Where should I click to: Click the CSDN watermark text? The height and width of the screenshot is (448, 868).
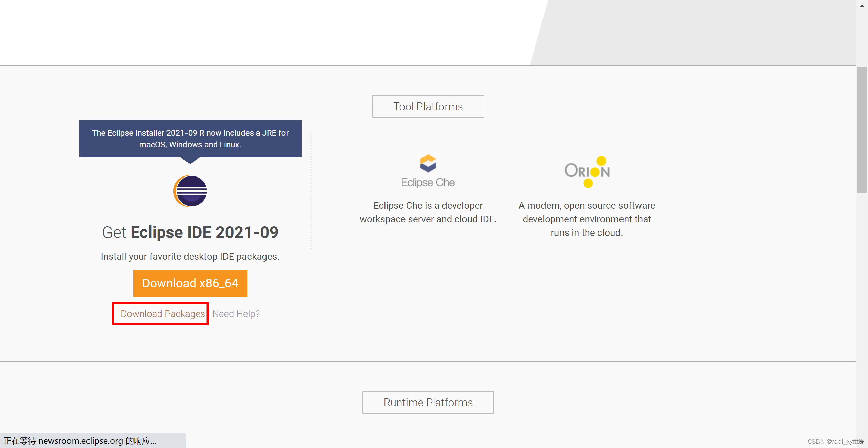tap(833, 441)
